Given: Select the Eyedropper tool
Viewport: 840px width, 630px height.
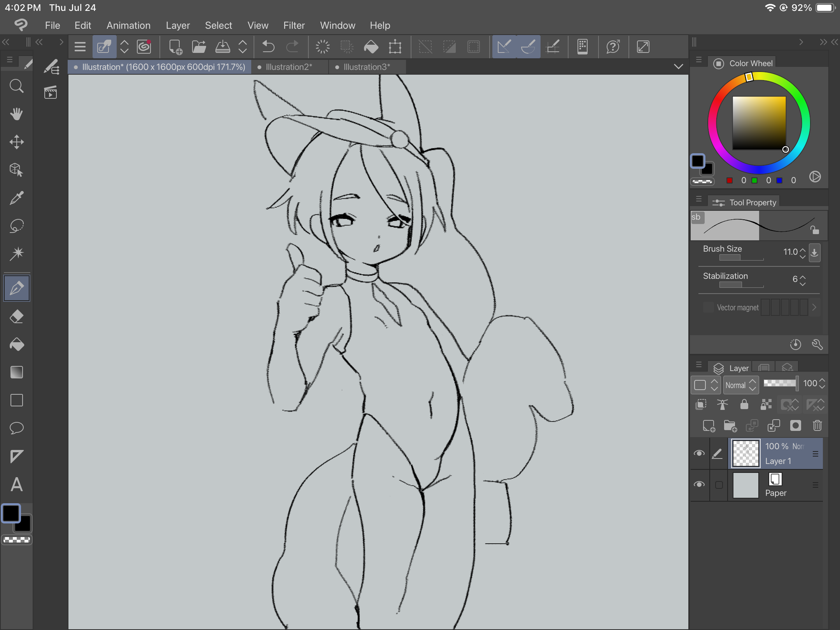Looking at the screenshot, I should [x=16, y=198].
